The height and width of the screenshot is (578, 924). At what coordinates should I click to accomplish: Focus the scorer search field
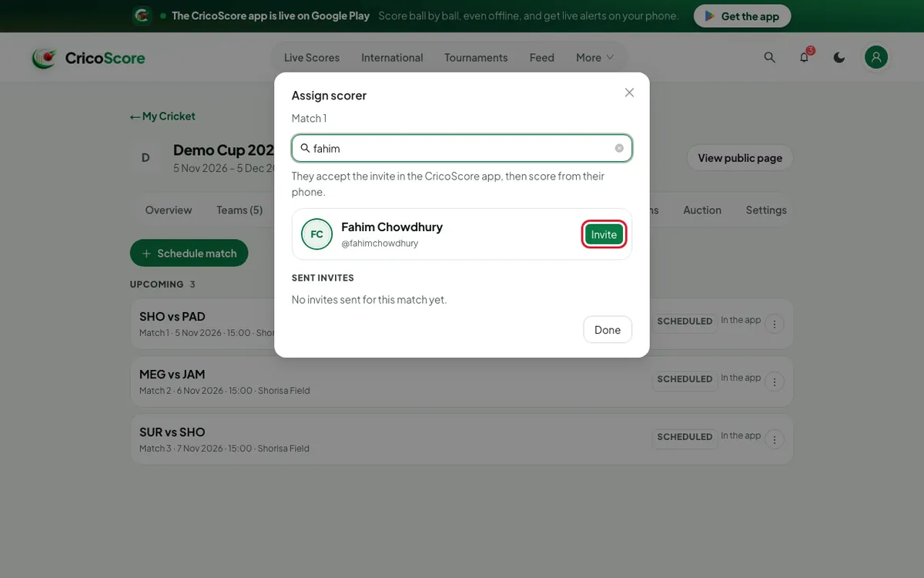[462, 148]
